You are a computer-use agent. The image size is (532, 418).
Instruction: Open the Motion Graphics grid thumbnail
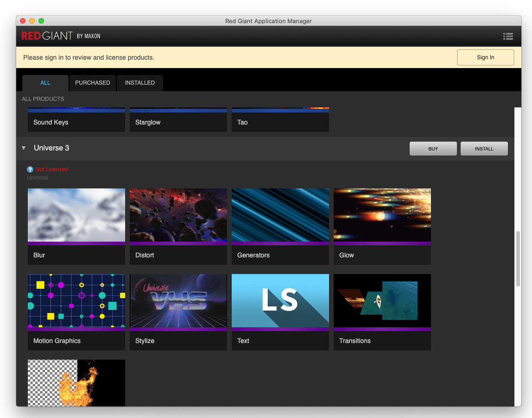[x=76, y=301]
